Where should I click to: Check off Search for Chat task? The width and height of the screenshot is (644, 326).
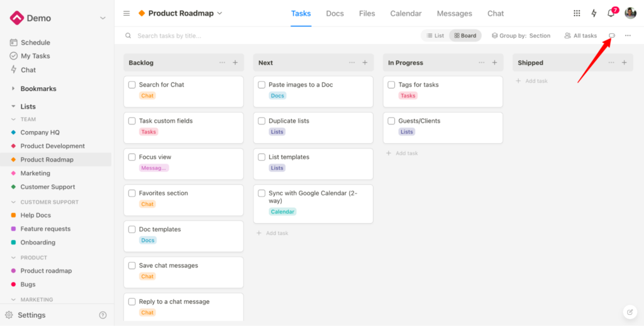[132, 85]
